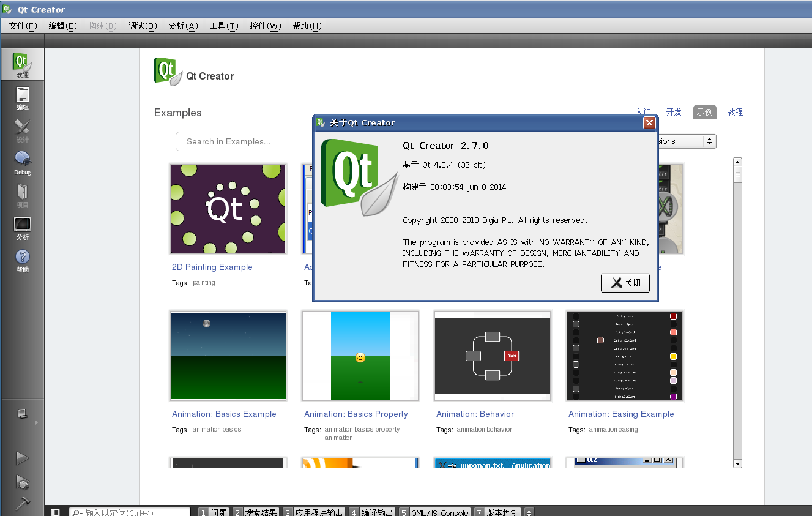Click the '基于 Qt 4.8.4 (32 bit)' text
Image resolution: width=812 pixels, height=516 pixels.
(x=444, y=165)
